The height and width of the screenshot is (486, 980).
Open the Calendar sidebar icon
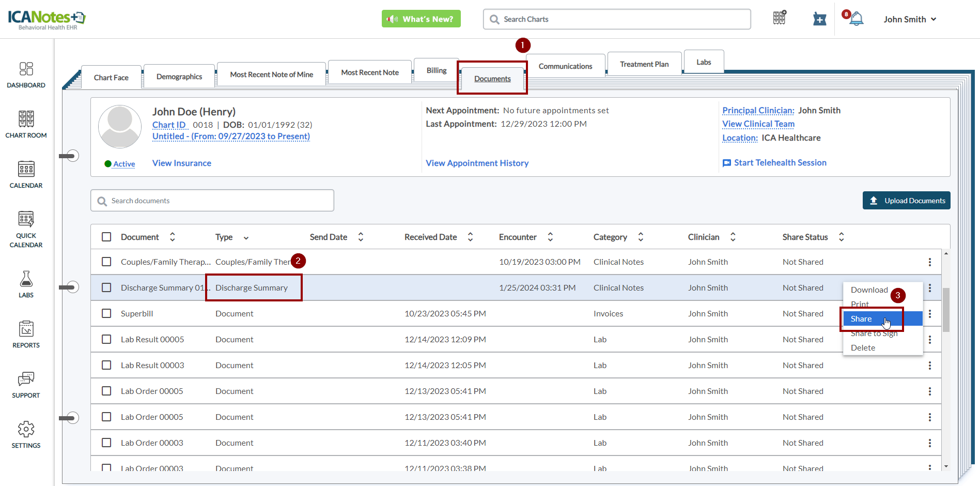click(x=26, y=170)
